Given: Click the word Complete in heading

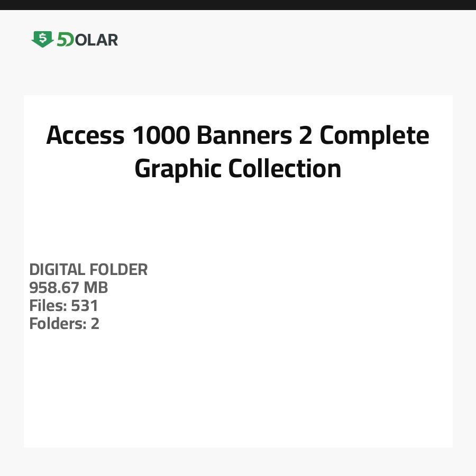Looking at the screenshot, I should pos(374,135).
